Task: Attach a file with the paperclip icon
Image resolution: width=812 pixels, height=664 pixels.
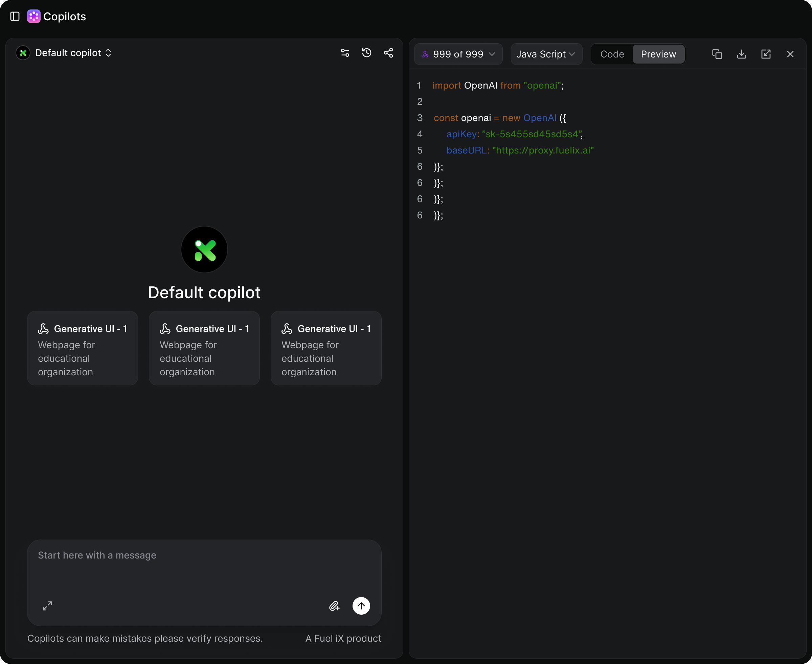Action: pos(334,606)
